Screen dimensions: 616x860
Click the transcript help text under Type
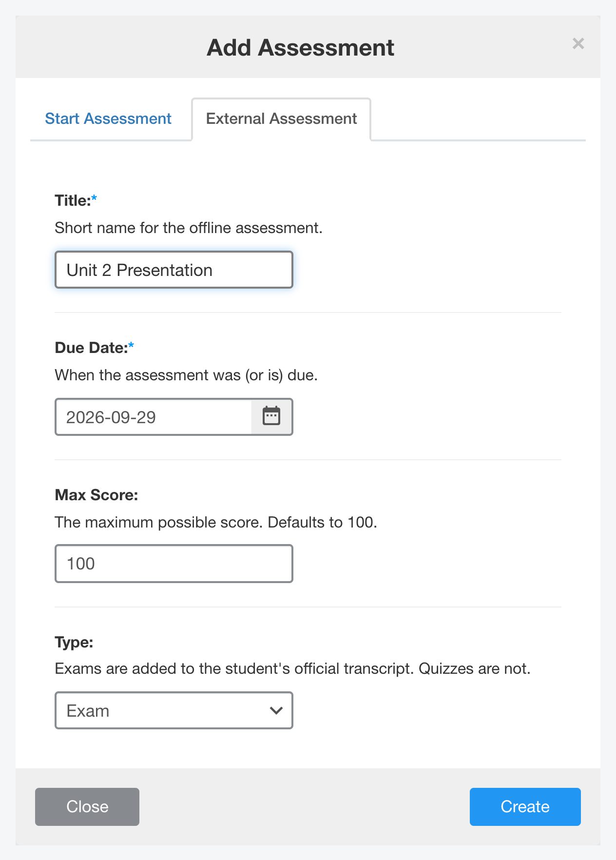click(292, 668)
